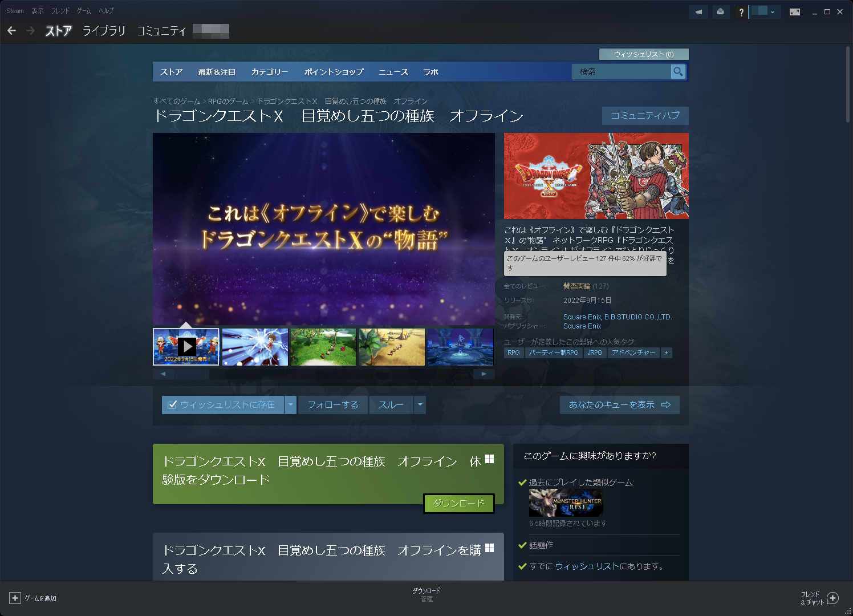Screen dimensions: 853x616
Task: Ignore this game via スルー toggle
Action: click(x=391, y=404)
